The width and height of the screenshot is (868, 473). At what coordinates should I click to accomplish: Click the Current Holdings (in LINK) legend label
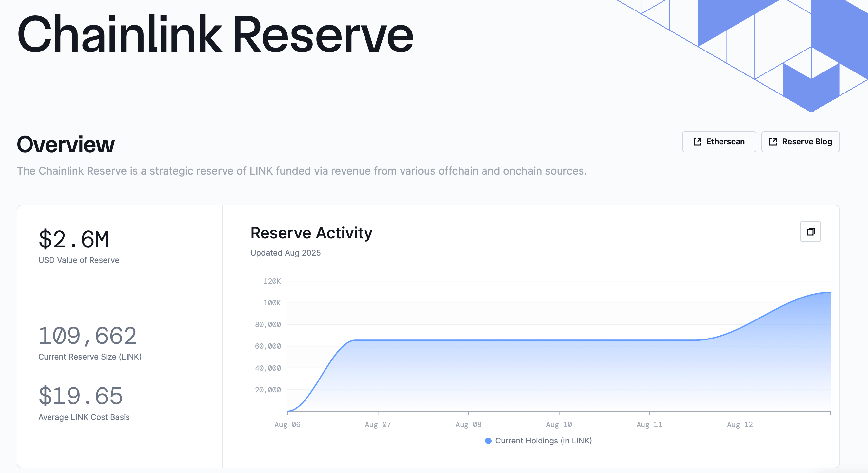(543, 441)
